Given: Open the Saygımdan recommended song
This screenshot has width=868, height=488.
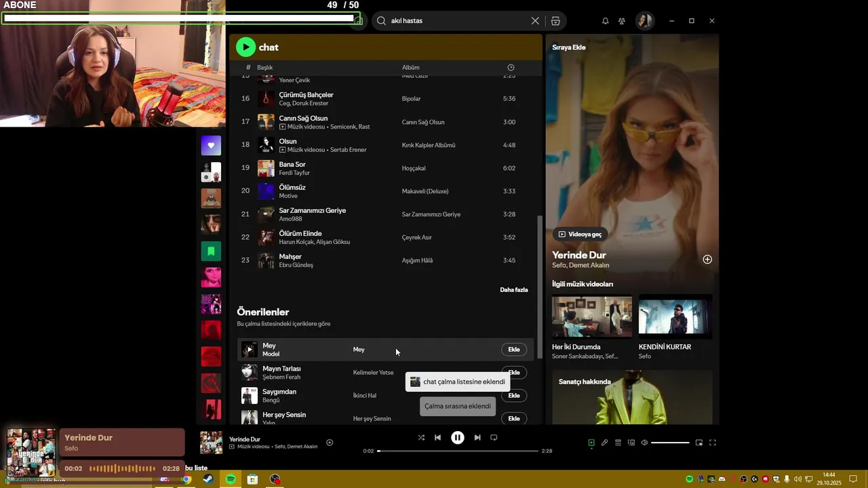Looking at the screenshot, I should tap(279, 392).
